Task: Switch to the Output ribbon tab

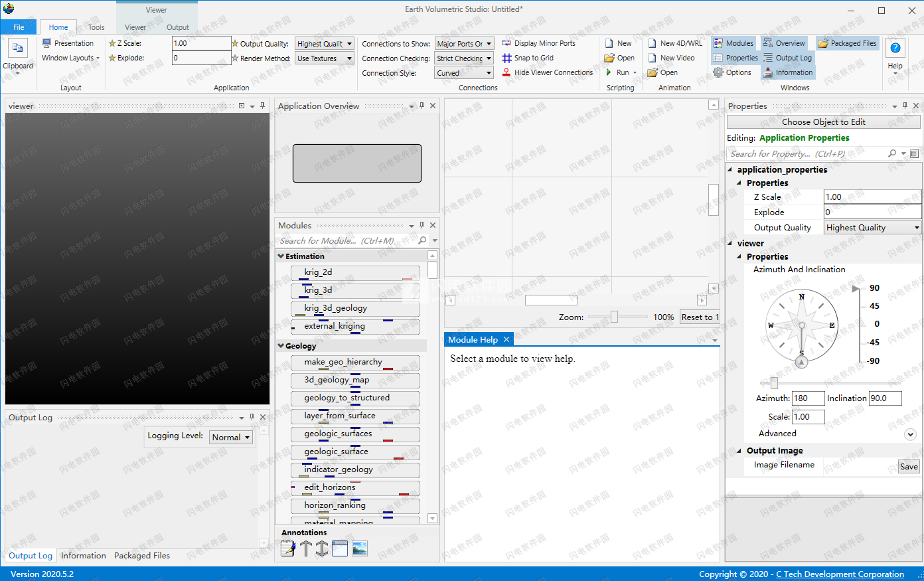Action: pyautogui.click(x=178, y=27)
